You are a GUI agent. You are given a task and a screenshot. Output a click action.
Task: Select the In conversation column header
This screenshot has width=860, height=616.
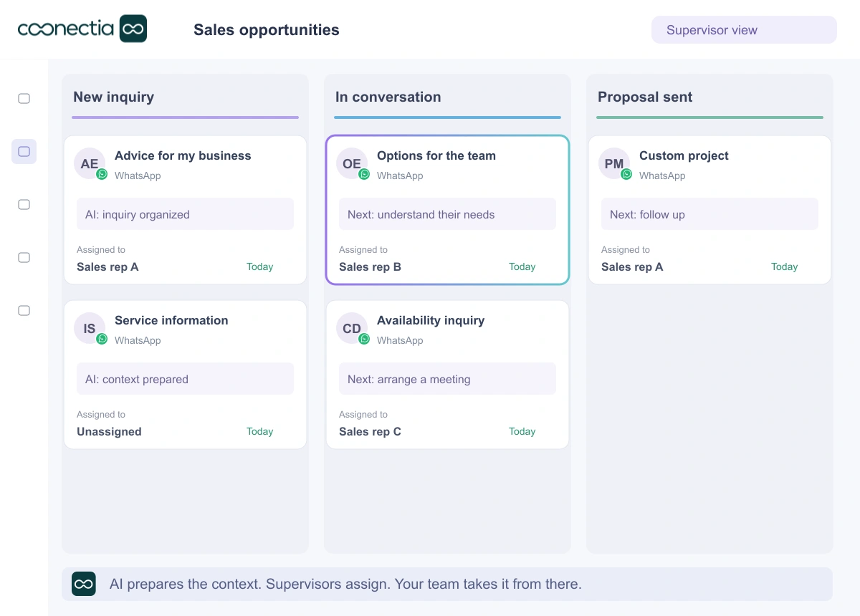(x=388, y=97)
